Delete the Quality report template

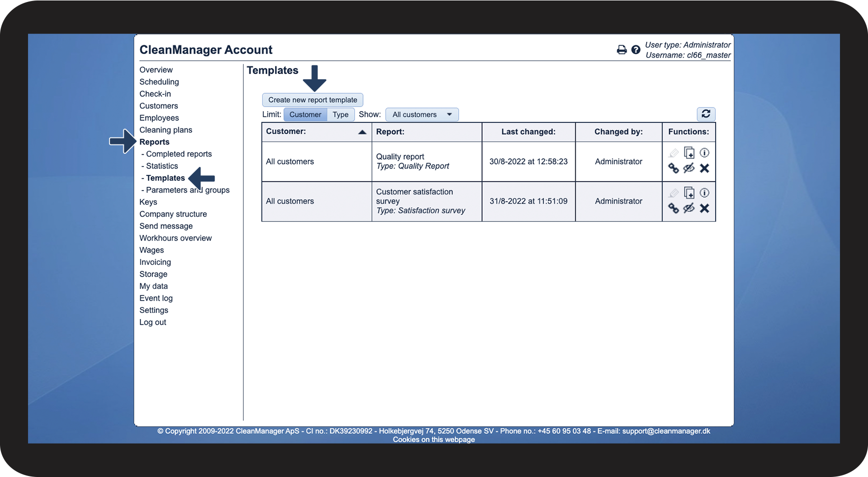(704, 168)
